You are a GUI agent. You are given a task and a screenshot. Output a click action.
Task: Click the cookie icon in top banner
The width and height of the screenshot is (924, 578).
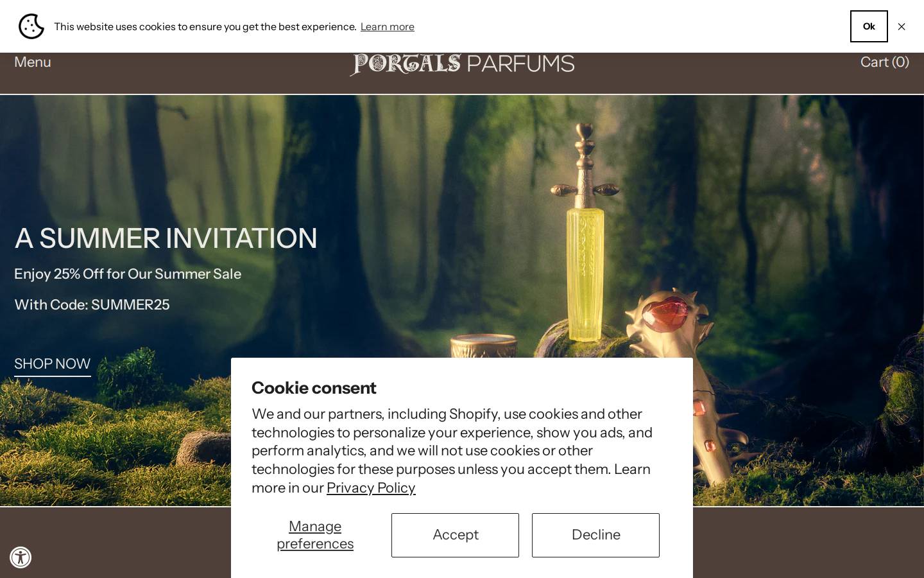coord(31,26)
